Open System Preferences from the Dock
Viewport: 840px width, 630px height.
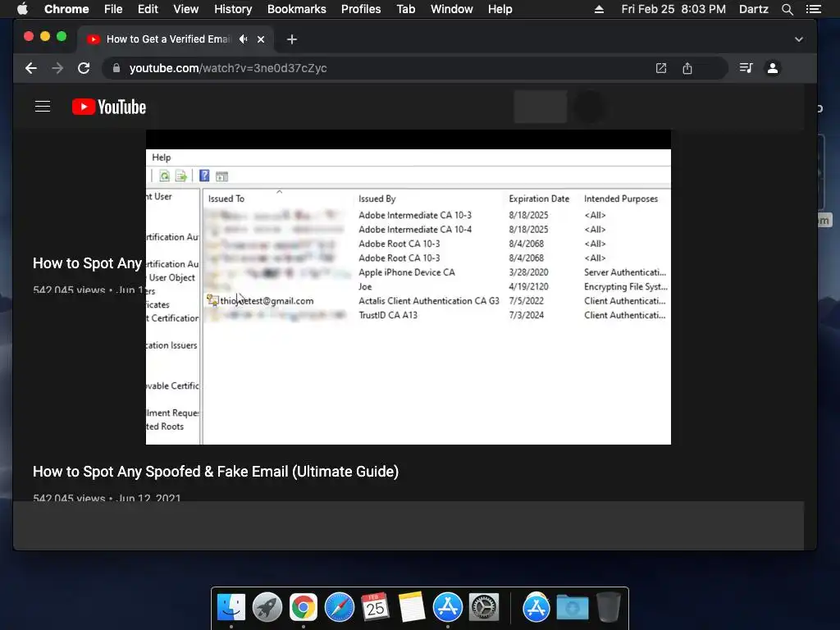click(484, 607)
